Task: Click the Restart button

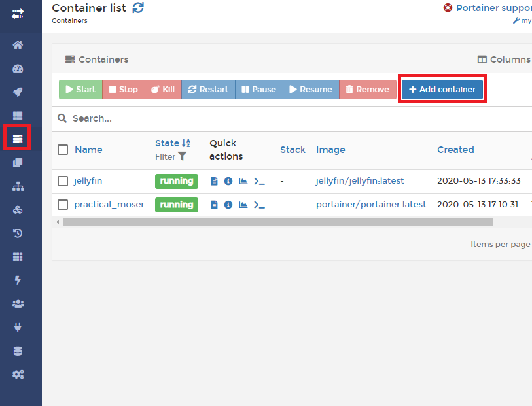Action: point(208,90)
